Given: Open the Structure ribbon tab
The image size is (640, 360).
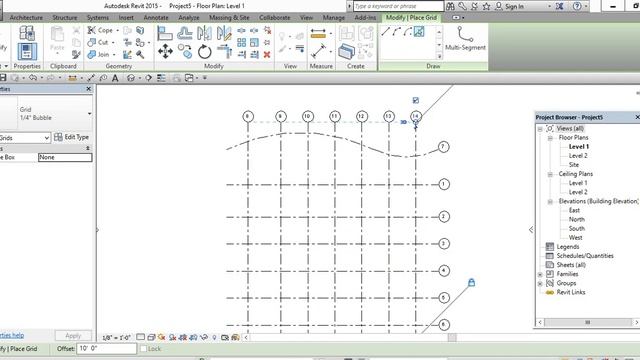Looking at the screenshot, I should (64, 18).
